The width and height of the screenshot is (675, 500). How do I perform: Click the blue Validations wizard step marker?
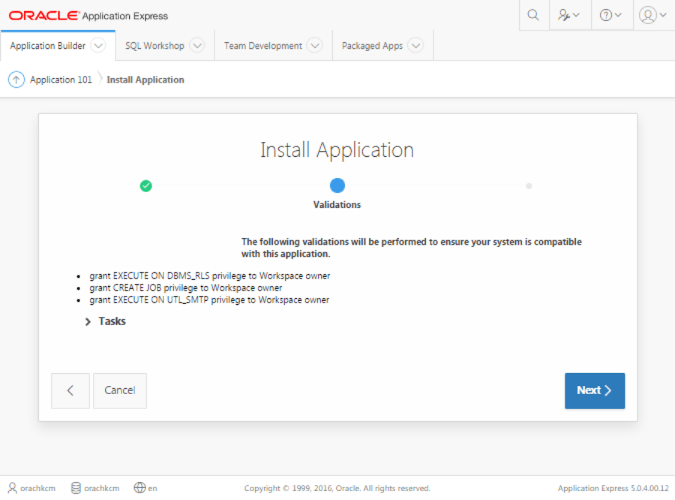[x=337, y=186]
